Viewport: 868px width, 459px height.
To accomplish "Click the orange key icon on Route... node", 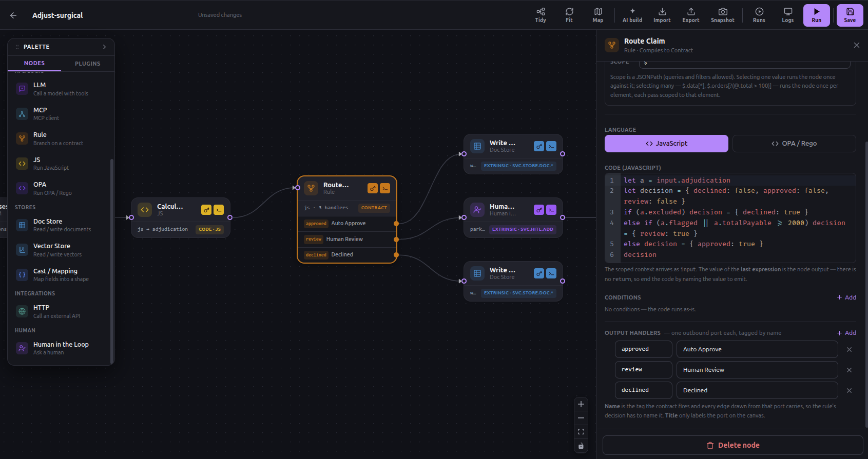I will pos(373,188).
